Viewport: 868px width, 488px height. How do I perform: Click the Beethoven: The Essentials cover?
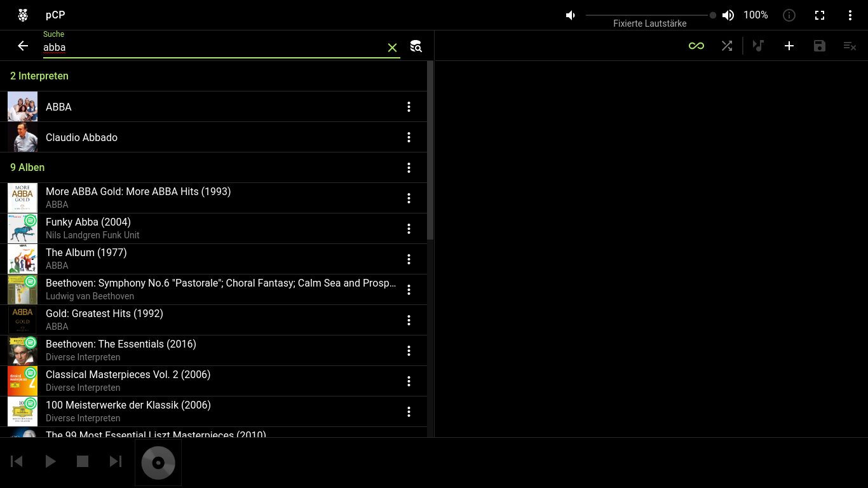pyautogui.click(x=22, y=351)
